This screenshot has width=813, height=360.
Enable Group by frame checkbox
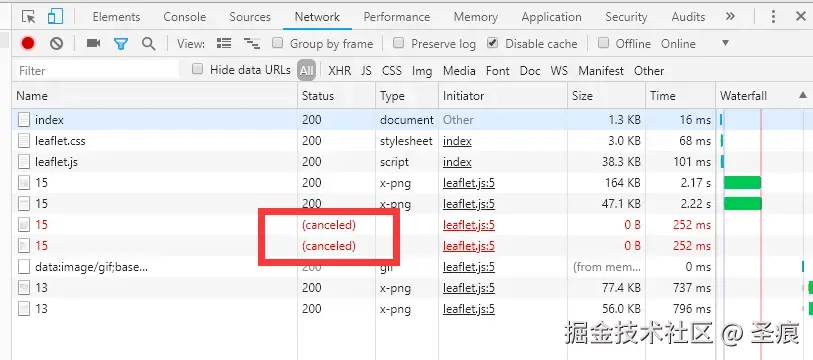[278, 43]
